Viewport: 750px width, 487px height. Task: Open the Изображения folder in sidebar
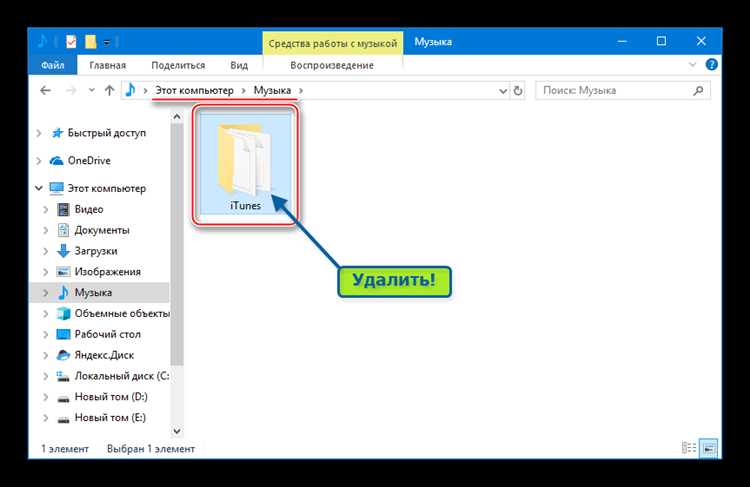108,272
